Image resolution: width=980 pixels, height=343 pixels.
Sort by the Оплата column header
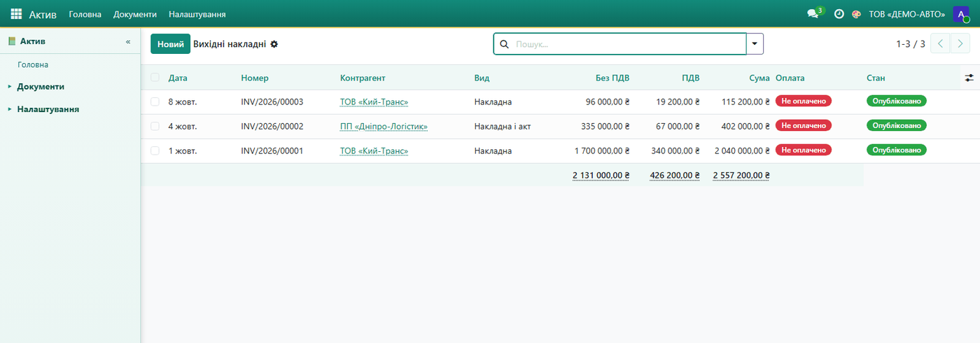(790, 78)
